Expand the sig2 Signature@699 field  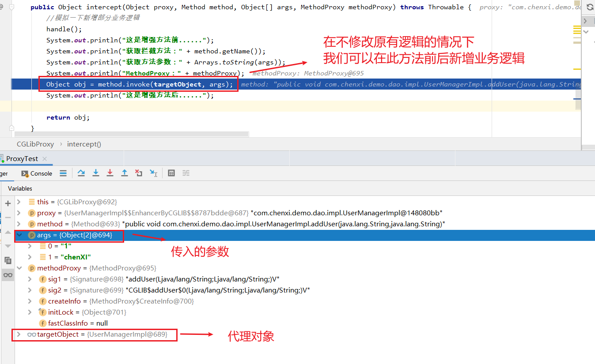(30, 290)
